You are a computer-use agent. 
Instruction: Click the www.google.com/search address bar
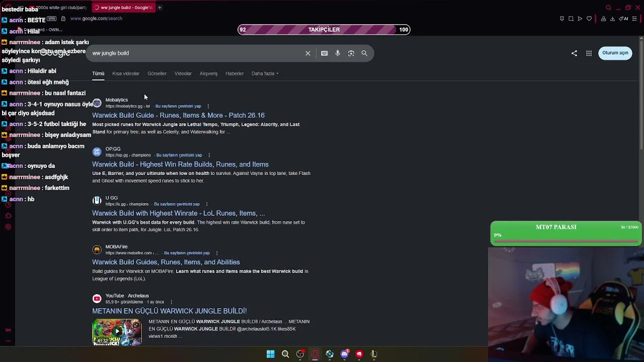(x=96, y=19)
